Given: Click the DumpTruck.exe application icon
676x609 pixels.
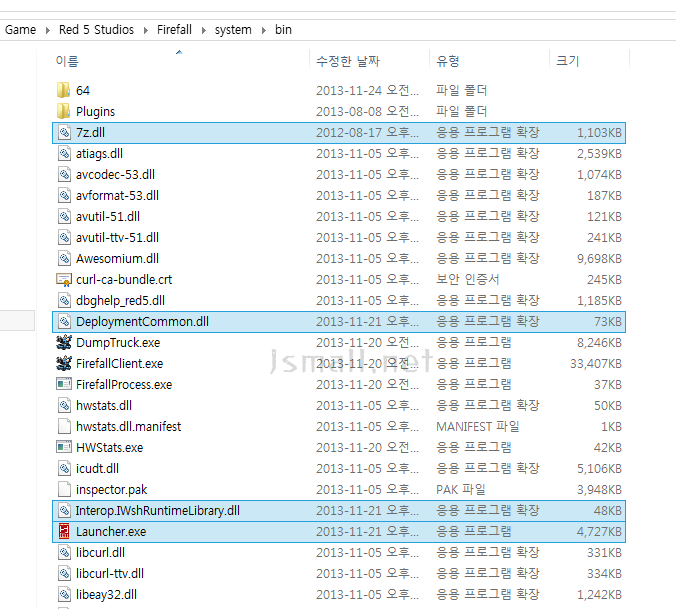Looking at the screenshot, I should point(64,343).
